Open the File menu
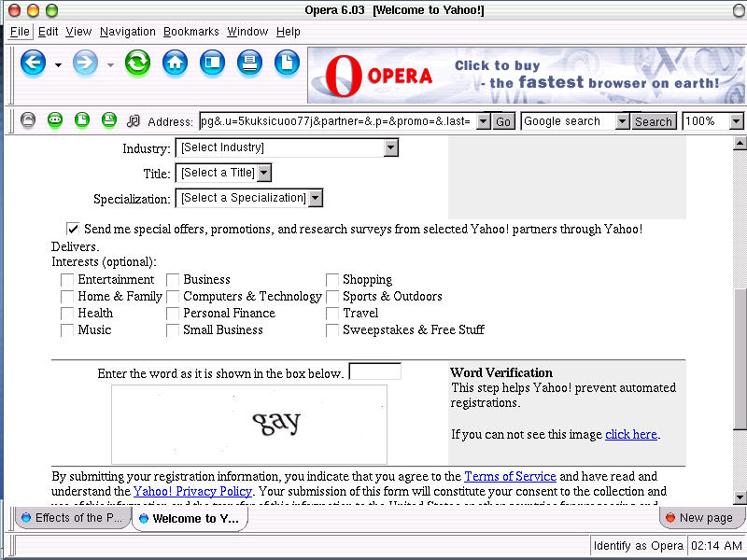The image size is (747, 560). tap(20, 32)
